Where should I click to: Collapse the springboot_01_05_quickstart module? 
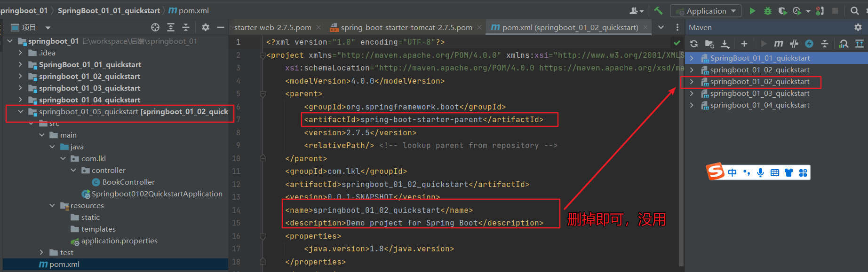click(20, 111)
